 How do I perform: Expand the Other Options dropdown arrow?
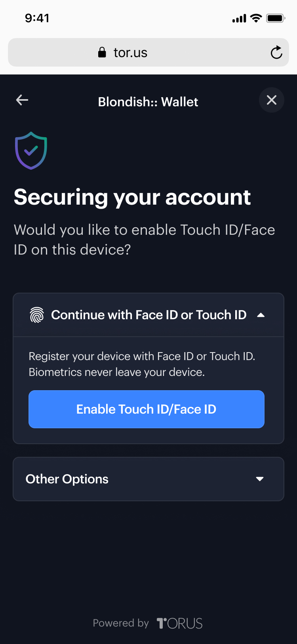260,479
